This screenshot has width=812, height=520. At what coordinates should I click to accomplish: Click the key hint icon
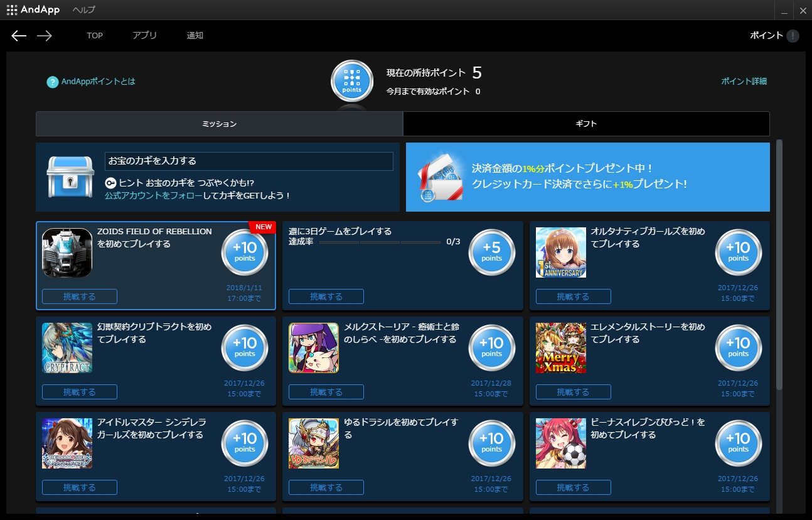click(110, 183)
